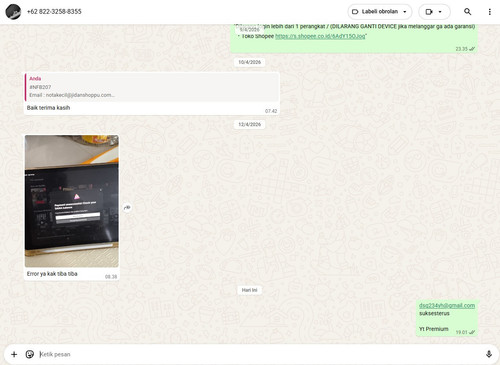Open the error screen photo
The width and height of the screenshot is (500, 365).
pyautogui.click(x=72, y=201)
